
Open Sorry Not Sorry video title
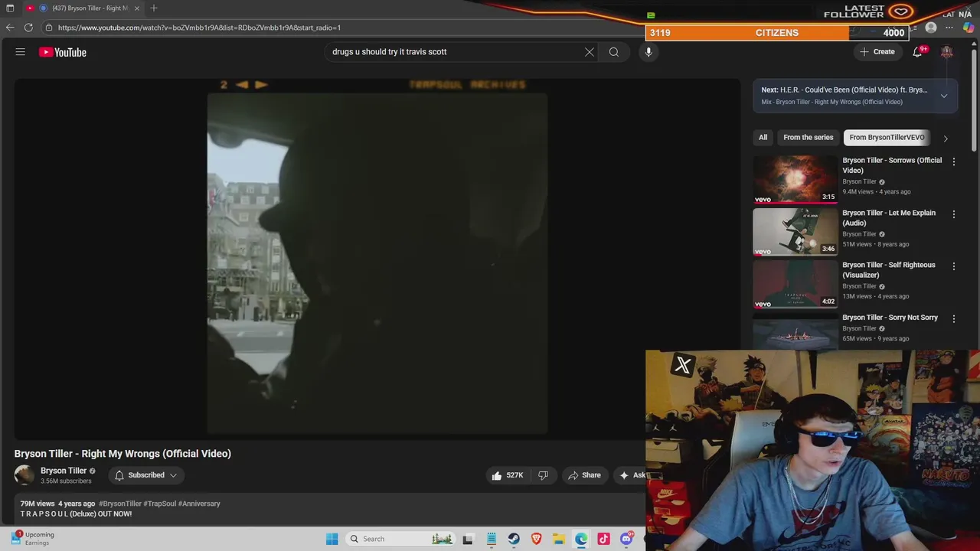pos(890,318)
